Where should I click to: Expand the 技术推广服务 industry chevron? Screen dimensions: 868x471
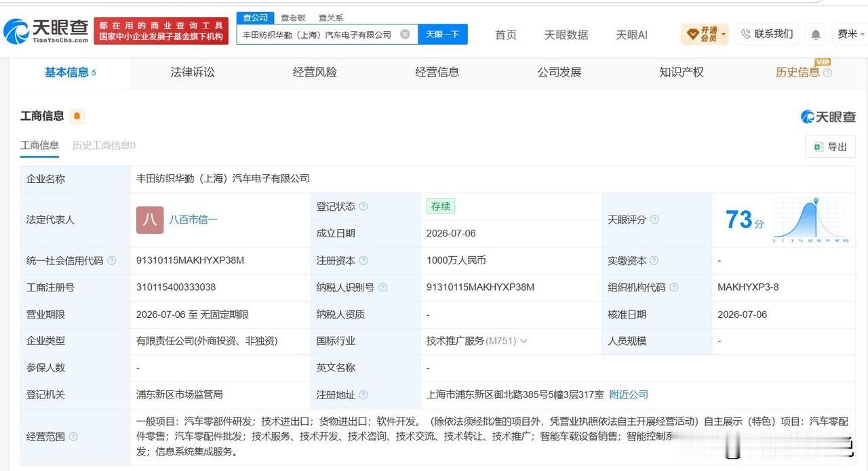pos(523,341)
